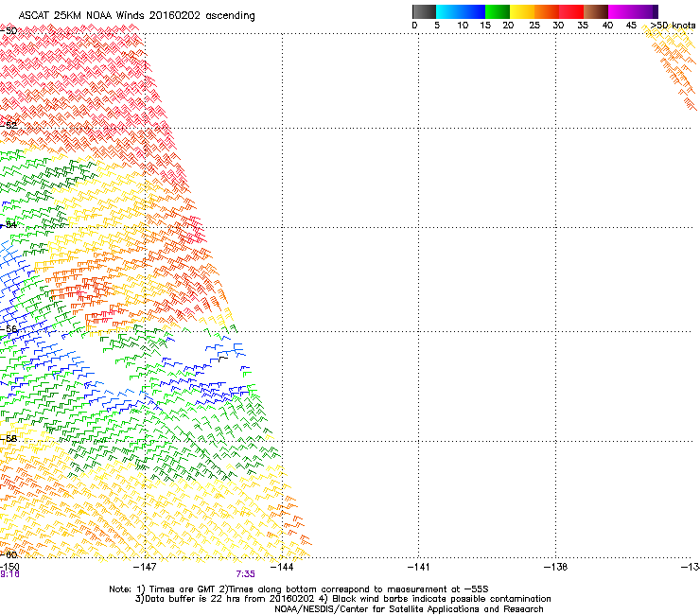Click the legend tick label '25'
This screenshot has height=615, width=700.
pos(534,26)
